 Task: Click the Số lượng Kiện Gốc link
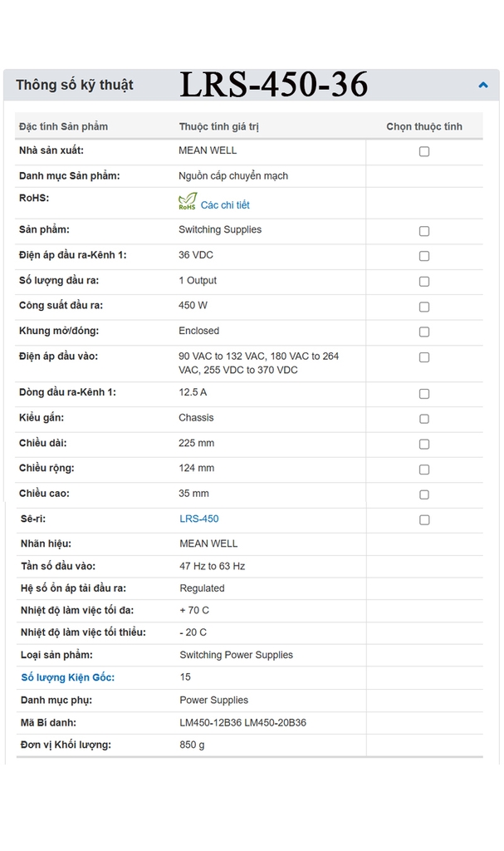(68, 677)
